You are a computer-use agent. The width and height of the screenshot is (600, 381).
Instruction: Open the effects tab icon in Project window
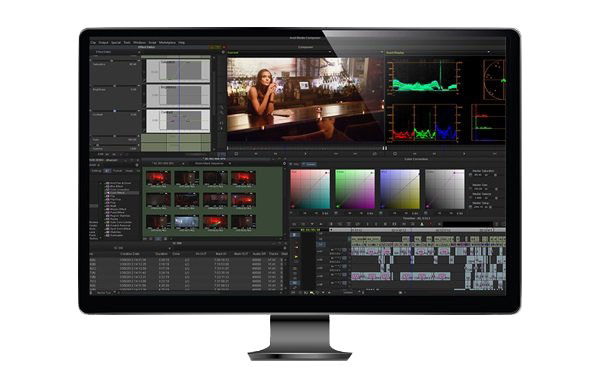[x=108, y=171]
